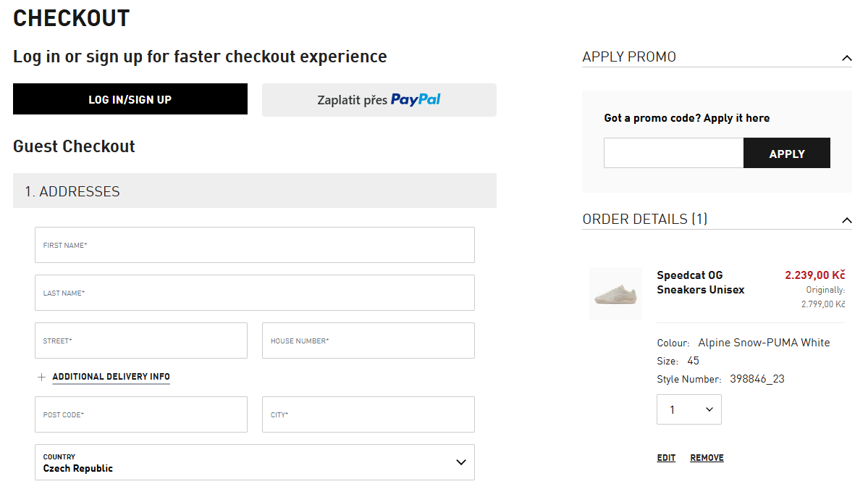This screenshot has width=868, height=484.
Task: Open the Speedcat OG Sneakers Unisex product title
Action: (700, 283)
